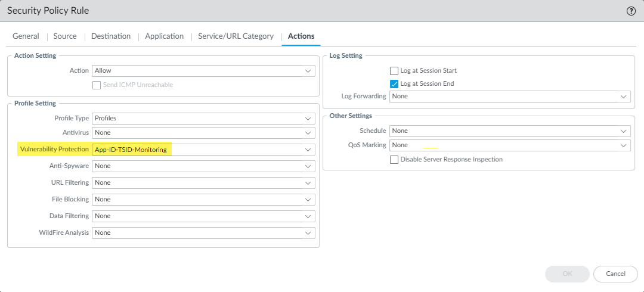This screenshot has height=292, width=644.
Task: Select the Application tab
Action: [x=164, y=36]
